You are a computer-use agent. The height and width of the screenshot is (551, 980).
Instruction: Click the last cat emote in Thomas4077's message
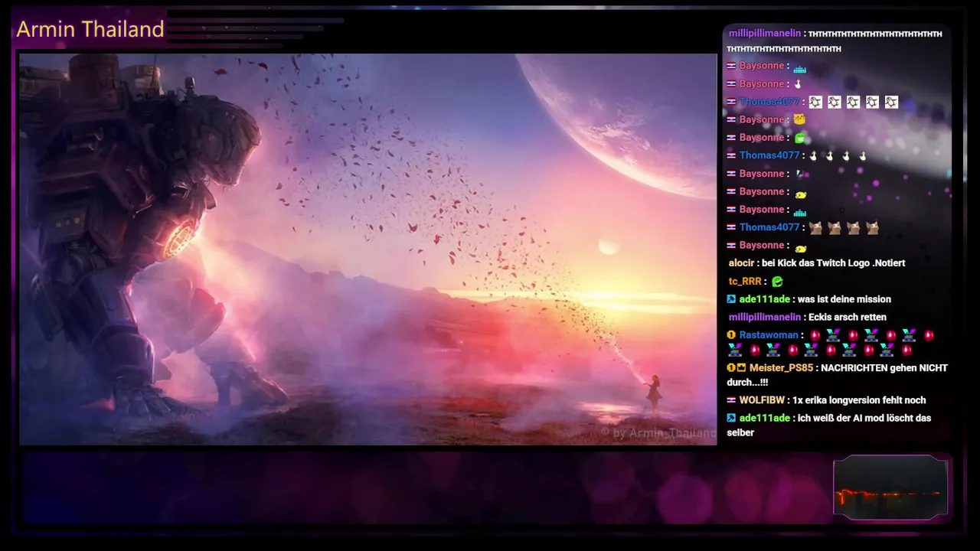[x=872, y=227]
